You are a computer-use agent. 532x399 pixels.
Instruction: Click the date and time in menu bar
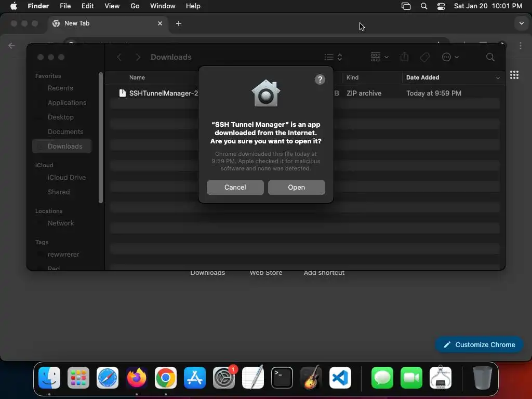click(x=487, y=6)
